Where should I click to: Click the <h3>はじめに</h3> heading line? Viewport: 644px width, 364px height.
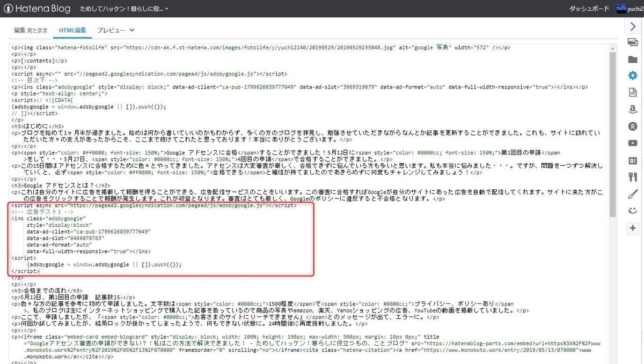tap(37, 125)
